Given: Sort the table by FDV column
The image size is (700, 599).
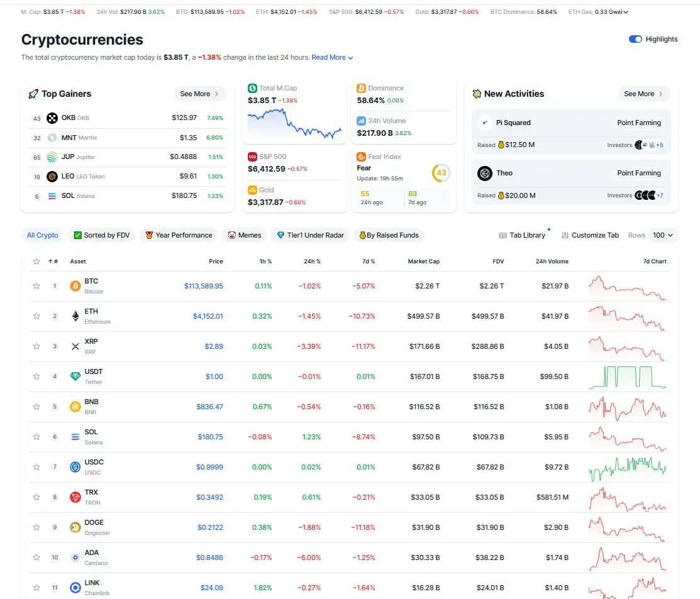Looking at the screenshot, I should click(x=498, y=261).
